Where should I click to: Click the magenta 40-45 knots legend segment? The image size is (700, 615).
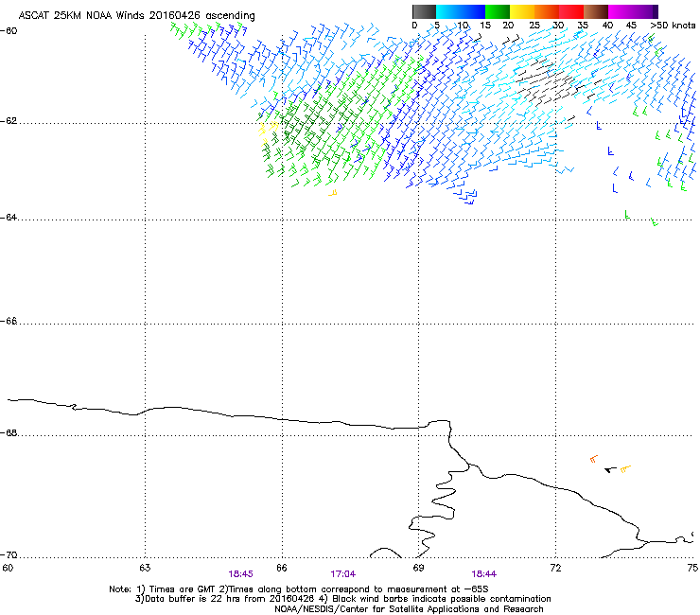tap(621, 11)
